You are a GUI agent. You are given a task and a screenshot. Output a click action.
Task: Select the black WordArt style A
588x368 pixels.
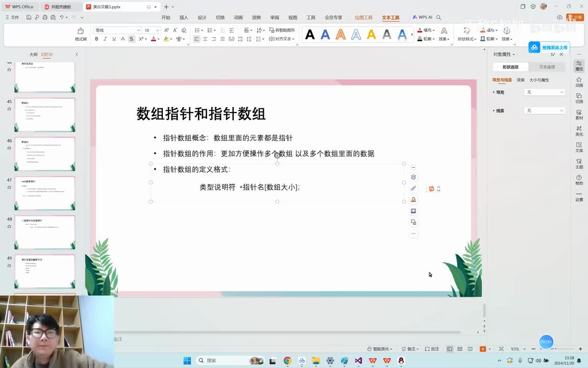[x=310, y=35]
